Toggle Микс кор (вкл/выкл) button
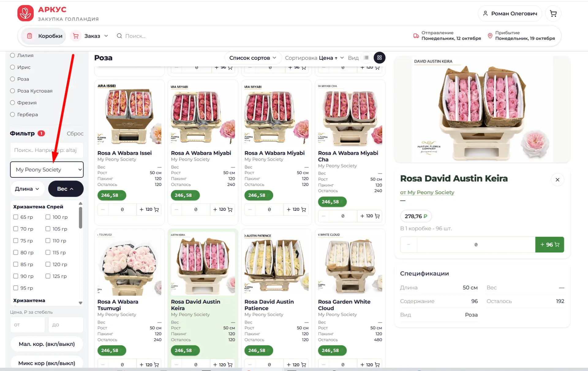The image size is (588, 371). pyautogui.click(x=47, y=363)
